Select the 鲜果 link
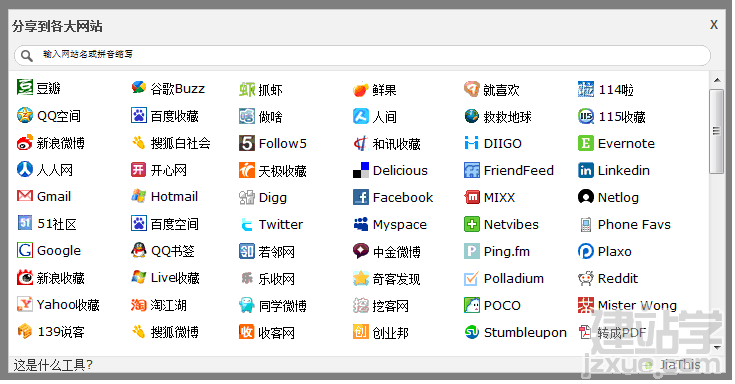 tap(384, 90)
